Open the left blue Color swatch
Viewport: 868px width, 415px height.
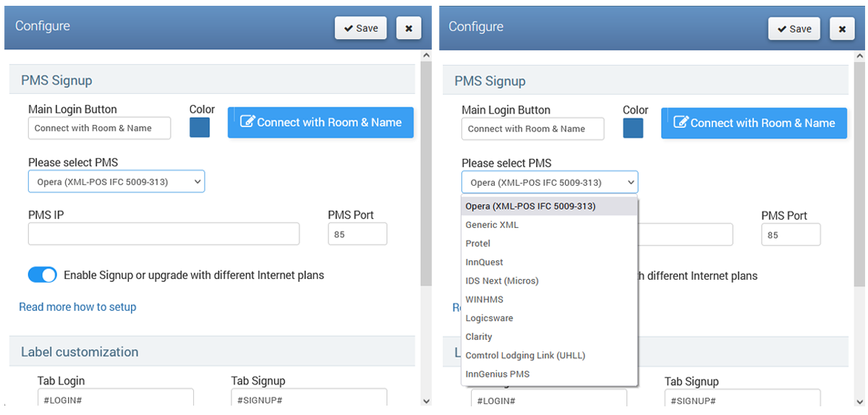(200, 127)
